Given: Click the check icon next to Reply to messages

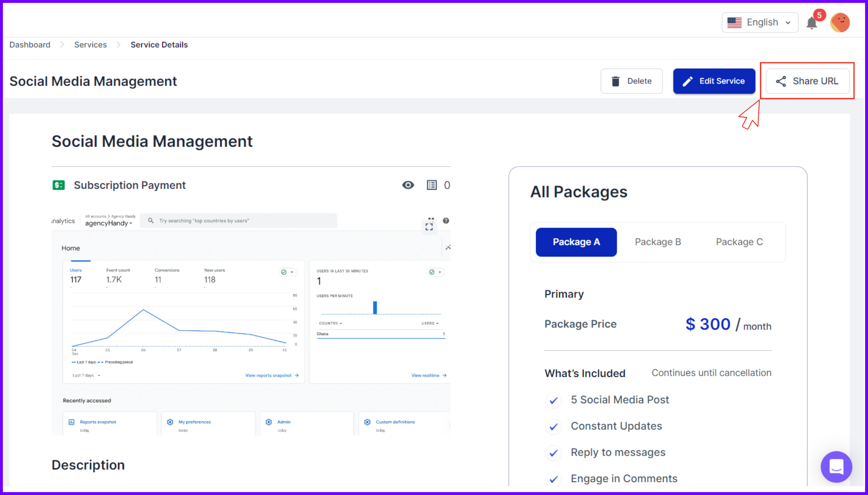Looking at the screenshot, I should coord(553,453).
